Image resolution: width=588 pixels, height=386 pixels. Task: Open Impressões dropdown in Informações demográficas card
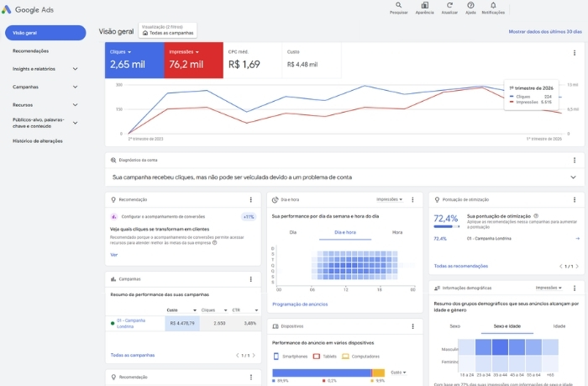point(549,288)
